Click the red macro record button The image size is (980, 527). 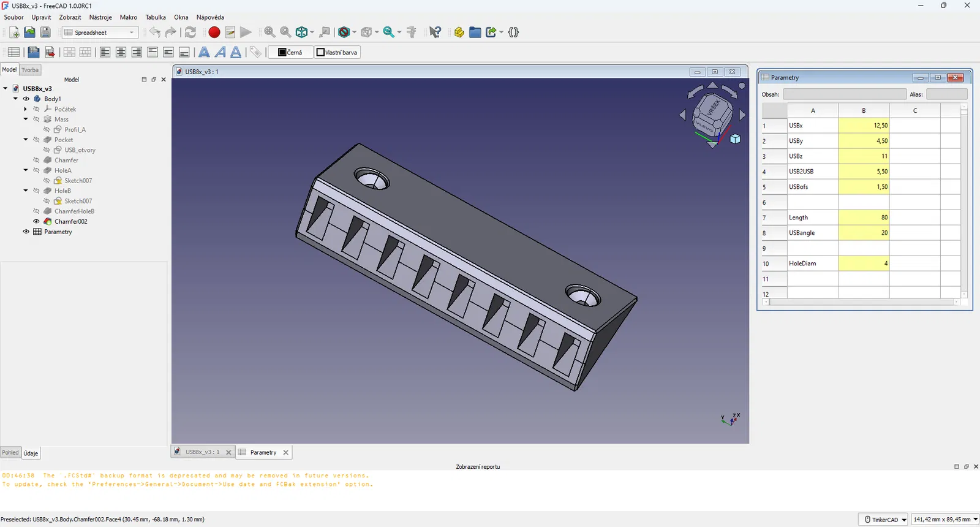(214, 32)
